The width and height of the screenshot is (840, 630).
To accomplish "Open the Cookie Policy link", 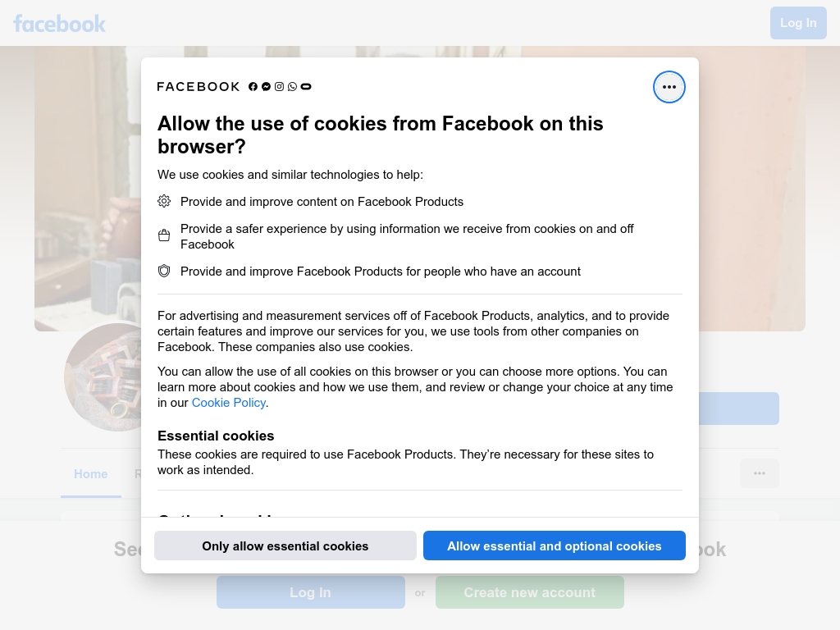I will tap(229, 403).
